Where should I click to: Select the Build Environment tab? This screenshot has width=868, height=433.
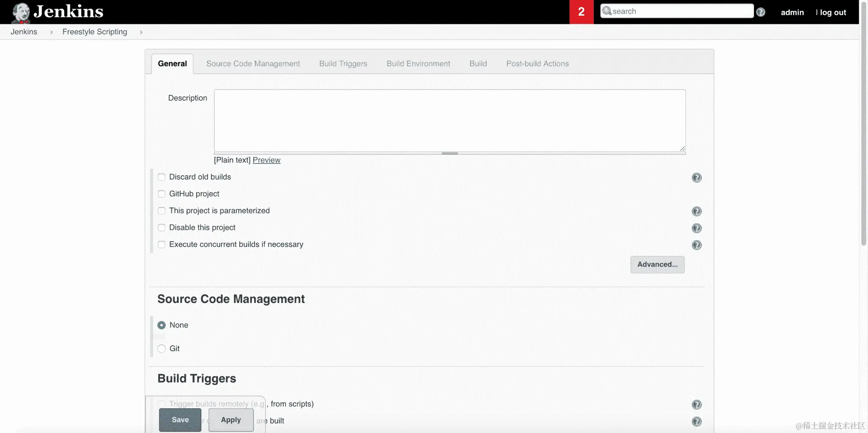click(418, 64)
